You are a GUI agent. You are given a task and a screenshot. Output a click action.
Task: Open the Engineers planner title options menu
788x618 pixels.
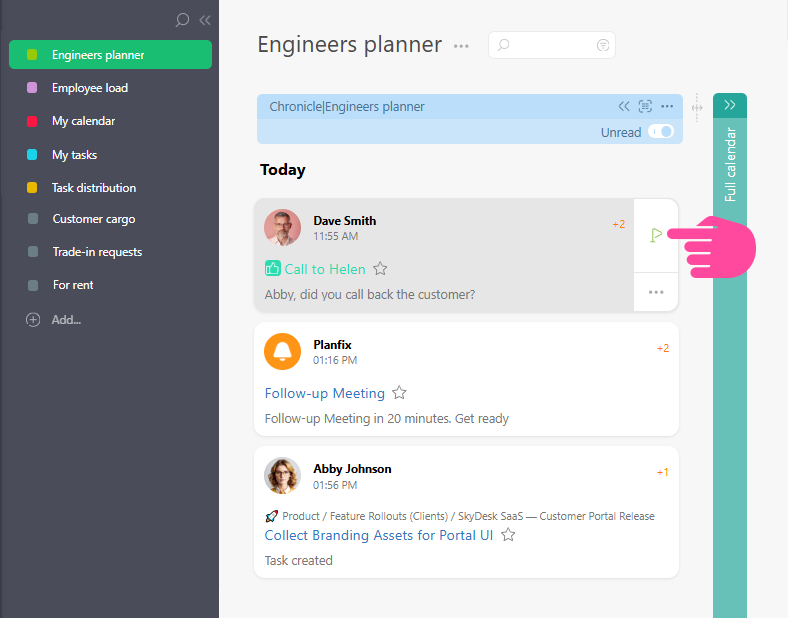461,46
